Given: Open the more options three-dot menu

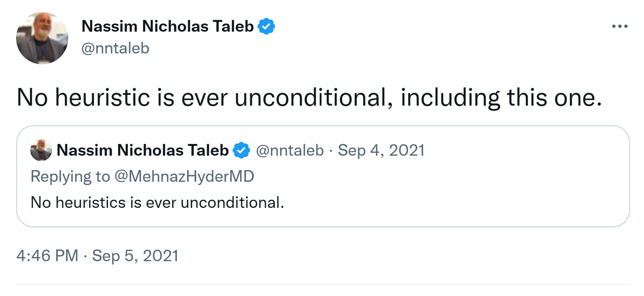Looking at the screenshot, I should 620,26.
